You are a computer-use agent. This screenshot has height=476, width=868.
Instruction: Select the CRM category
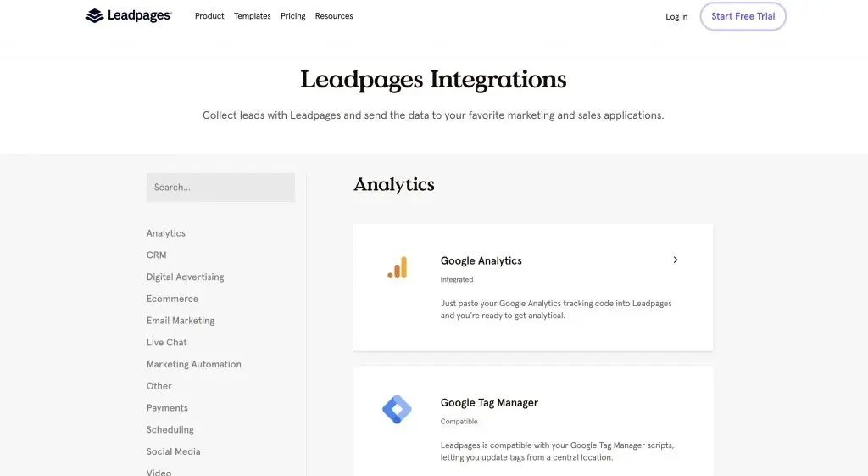157,255
